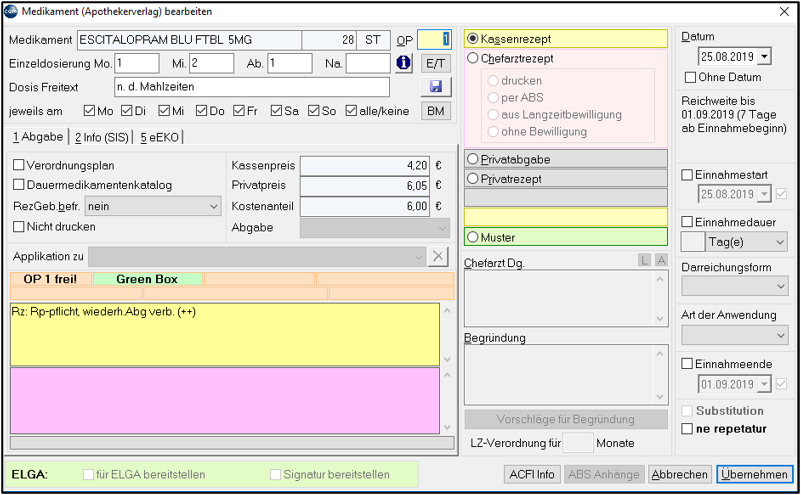Toggle the Sa weekday checkbox

point(276,111)
